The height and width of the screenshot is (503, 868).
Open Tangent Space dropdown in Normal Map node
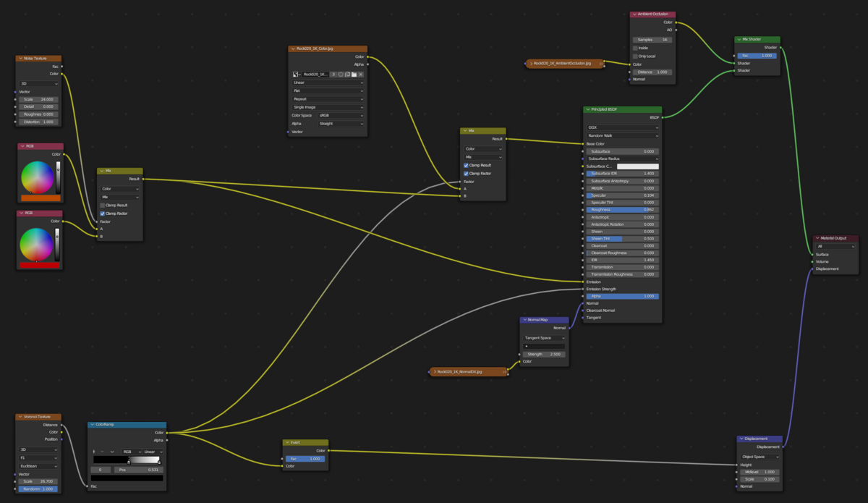pyautogui.click(x=544, y=338)
